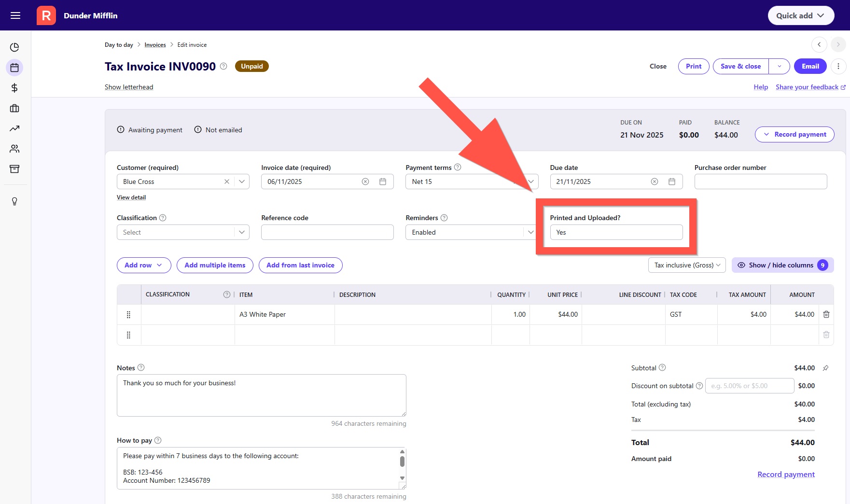Click the Reckon R logo
The width and height of the screenshot is (850, 504).
[46, 15]
